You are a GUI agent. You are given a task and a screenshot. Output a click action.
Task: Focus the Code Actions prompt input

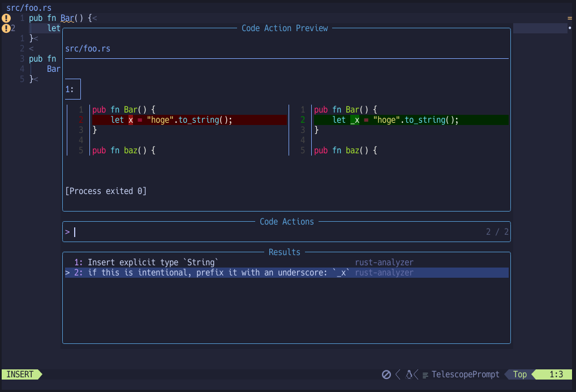pos(286,232)
